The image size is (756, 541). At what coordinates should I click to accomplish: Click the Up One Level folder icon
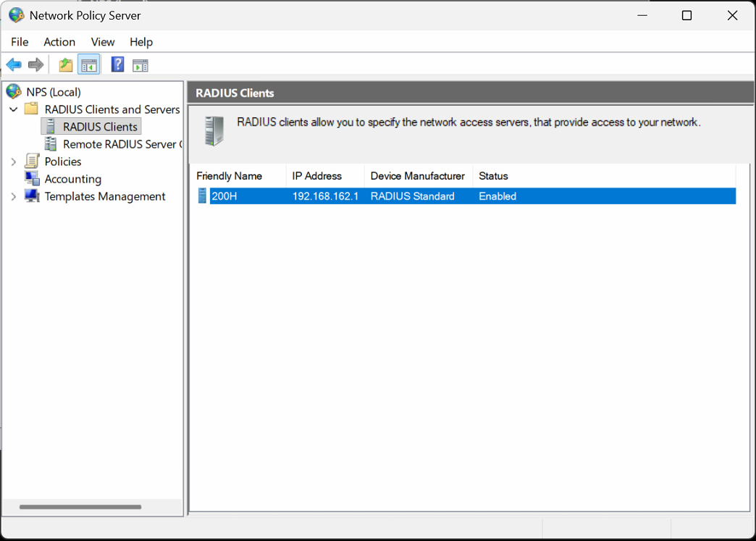point(66,64)
